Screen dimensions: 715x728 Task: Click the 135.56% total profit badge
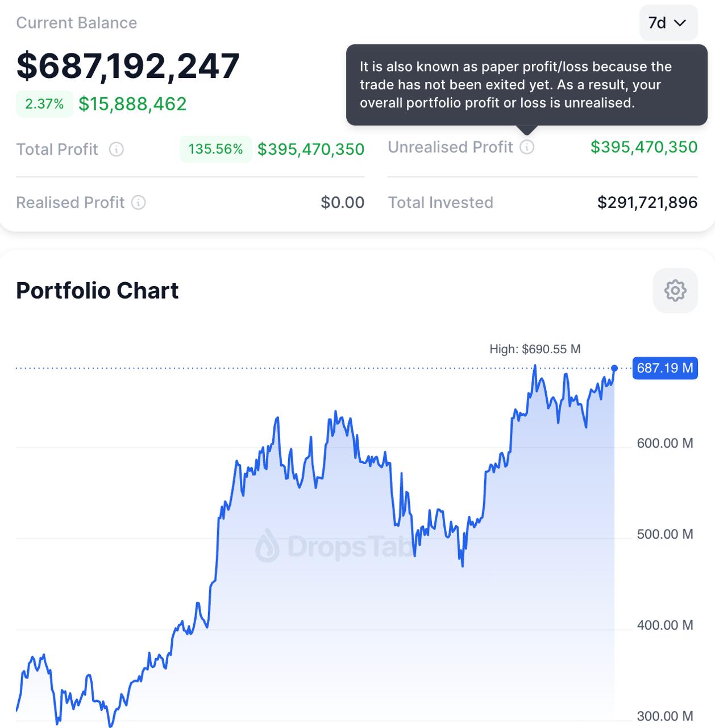(x=215, y=149)
